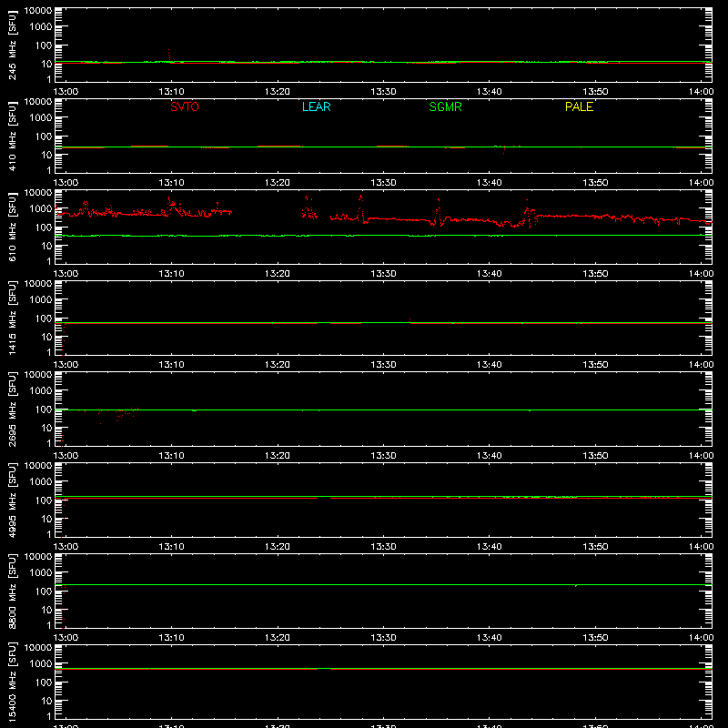Image resolution: width=728 pixels, height=728 pixels.
Task: Click the 13:00 tick label under 610 MHz panel
Action: pos(66,274)
